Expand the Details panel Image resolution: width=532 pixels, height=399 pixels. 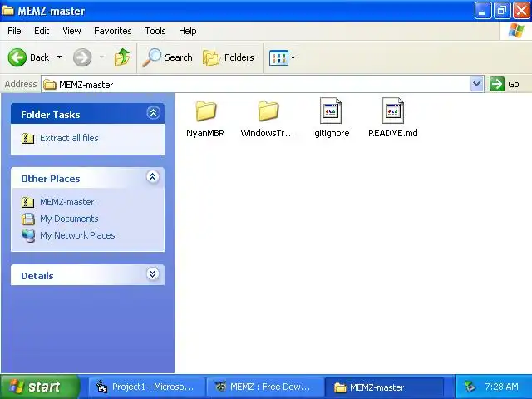coord(153,273)
